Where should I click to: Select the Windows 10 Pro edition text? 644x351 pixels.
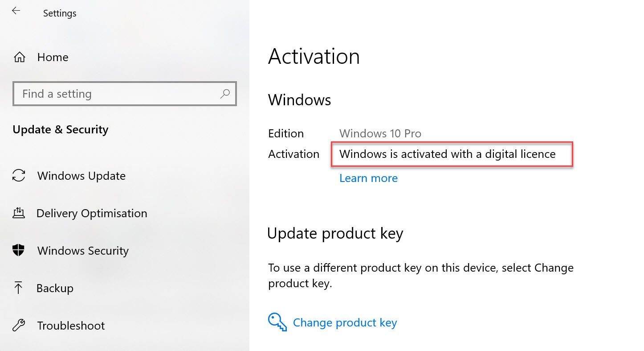point(380,133)
